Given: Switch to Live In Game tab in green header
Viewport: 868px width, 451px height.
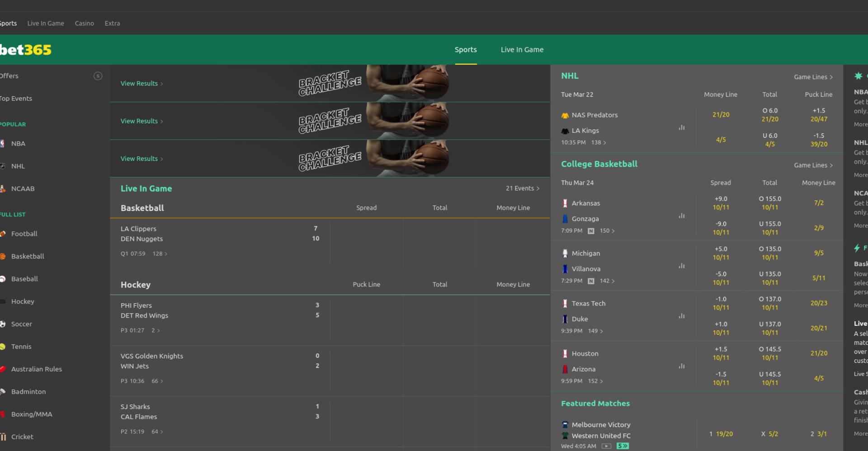Looking at the screenshot, I should 522,50.
